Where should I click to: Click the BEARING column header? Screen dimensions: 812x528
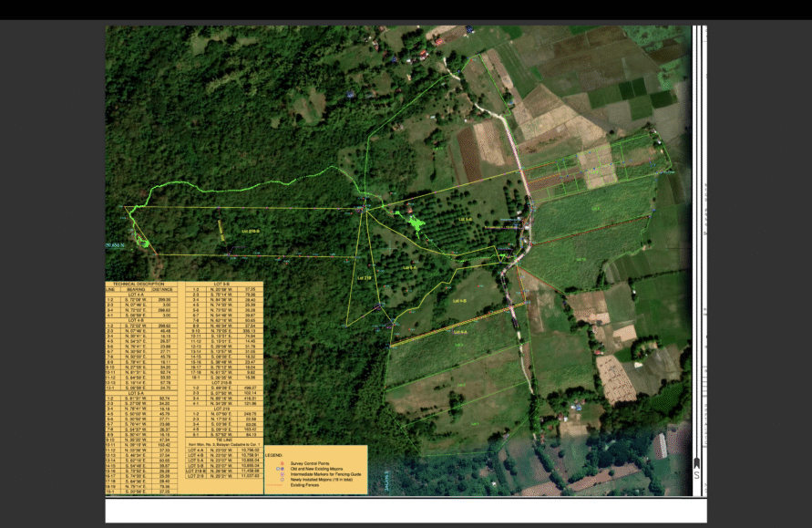pyautogui.click(x=134, y=290)
